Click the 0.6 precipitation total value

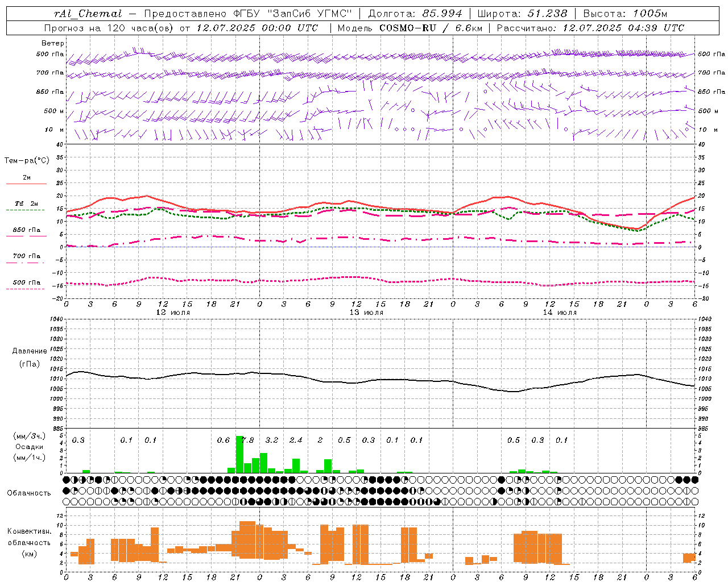tap(224, 440)
